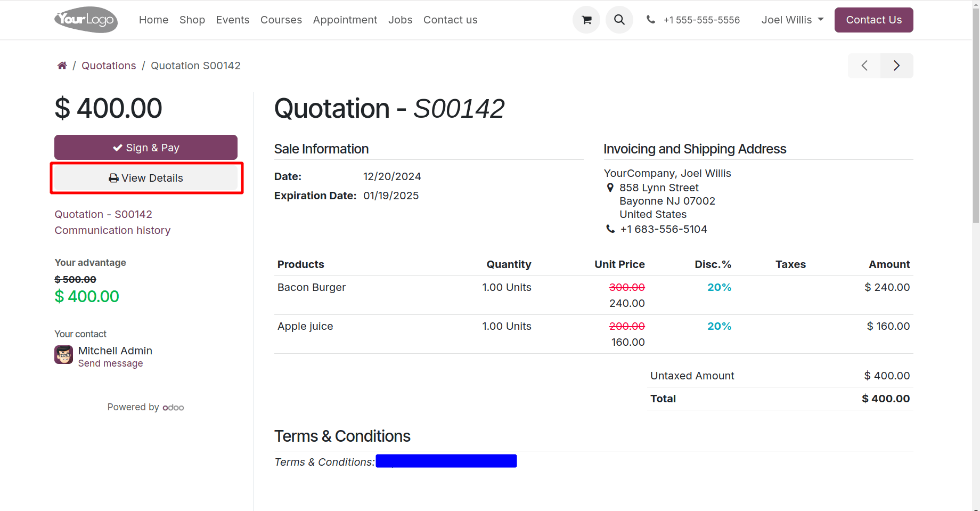Click the purple Contact Us button
The height and width of the screenshot is (511, 980).
point(874,20)
